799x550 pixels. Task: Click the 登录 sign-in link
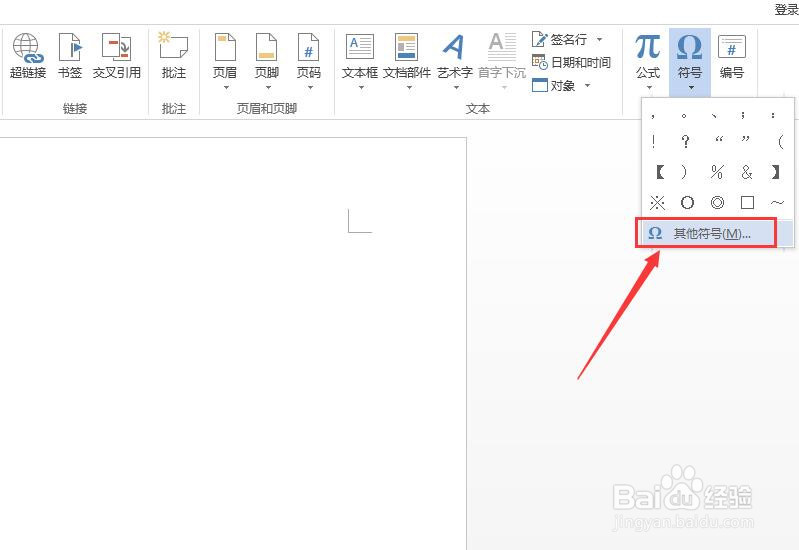(x=786, y=9)
